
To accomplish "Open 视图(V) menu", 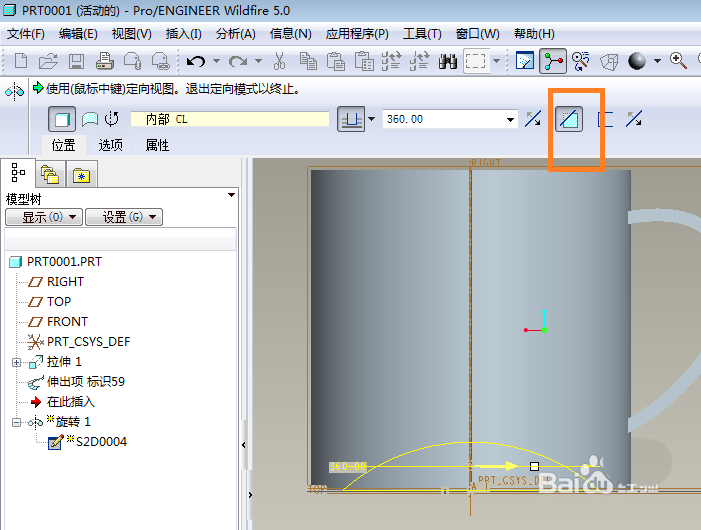I will point(131,34).
